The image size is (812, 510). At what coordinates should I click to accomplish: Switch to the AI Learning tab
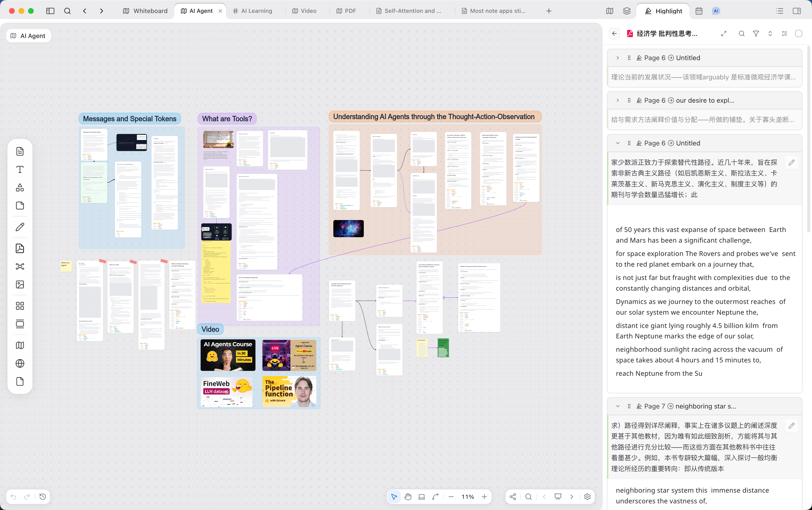252,11
